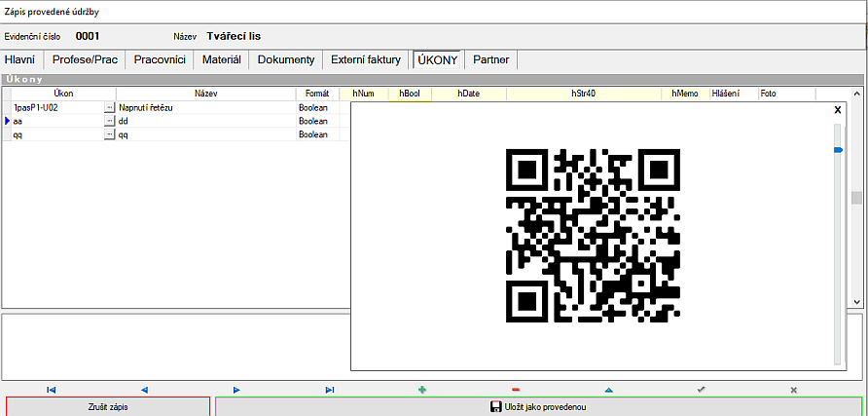868x416 pixels.
Task: Select cell Napnutí řetězu
Action: click(206, 107)
